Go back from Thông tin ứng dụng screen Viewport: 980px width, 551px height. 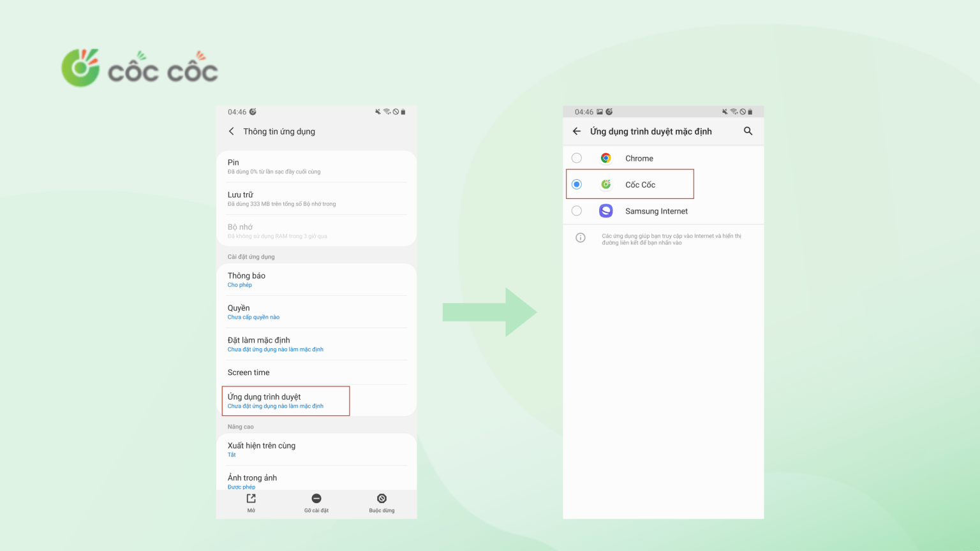pyautogui.click(x=231, y=131)
